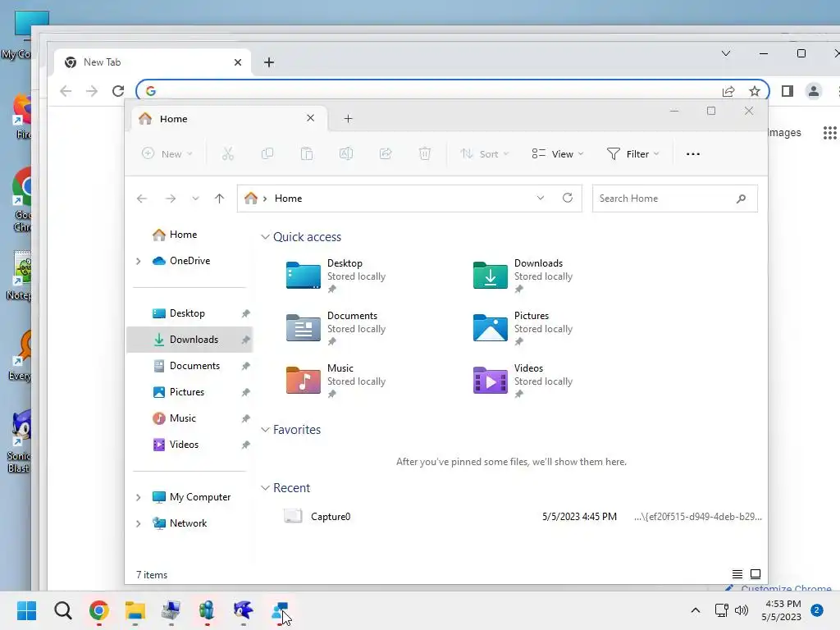
Task: Select Documents in the navigation pane
Action: [x=189, y=366]
